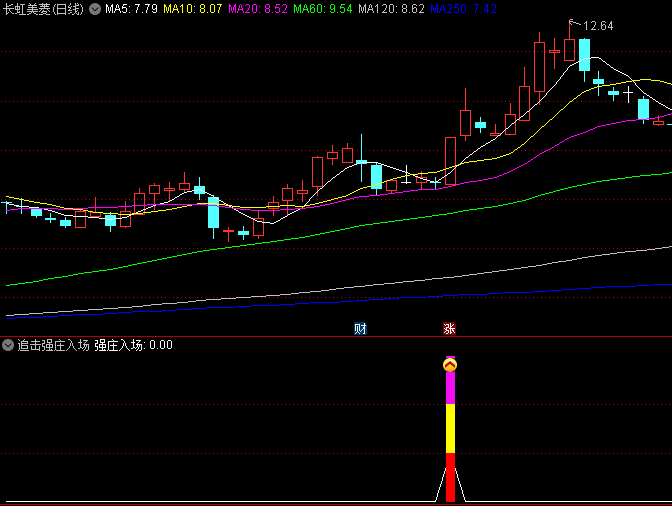
Task: Click the blue MA250 average label
Action: coord(463,8)
